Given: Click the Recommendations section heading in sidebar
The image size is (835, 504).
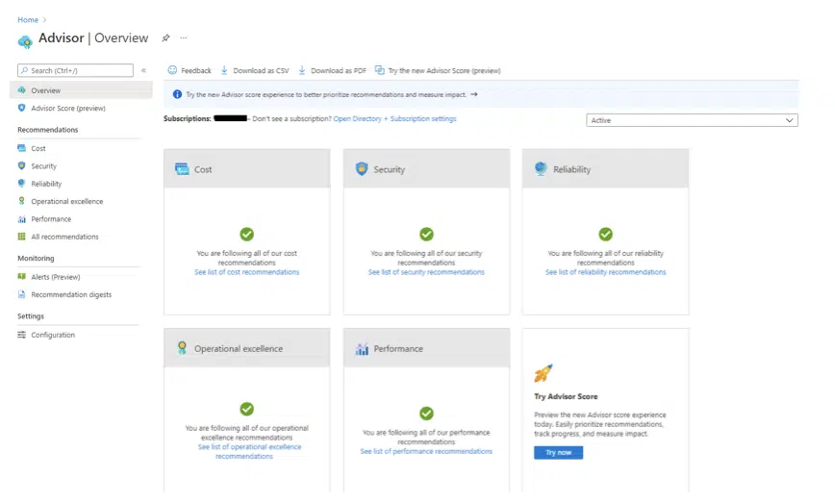Looking at the screenshot, I should pos(47,129).
